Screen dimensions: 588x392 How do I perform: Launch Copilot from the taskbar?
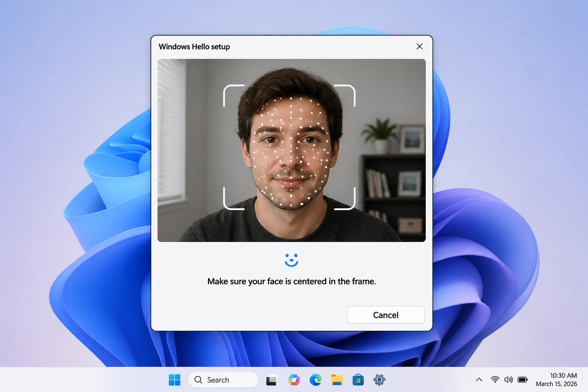point(294,380)
